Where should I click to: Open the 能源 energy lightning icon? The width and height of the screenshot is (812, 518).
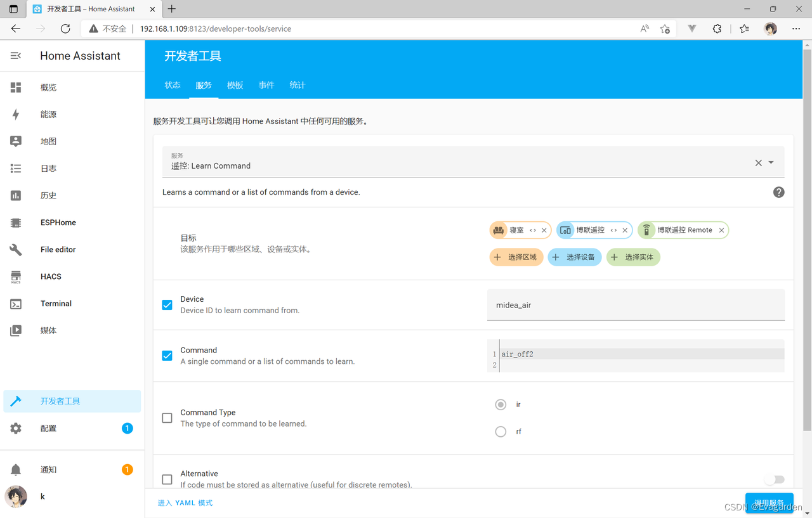coord(16,114)
